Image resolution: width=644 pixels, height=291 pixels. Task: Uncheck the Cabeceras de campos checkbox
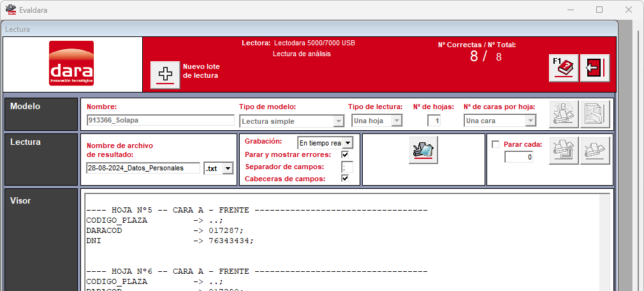(345, 179)
